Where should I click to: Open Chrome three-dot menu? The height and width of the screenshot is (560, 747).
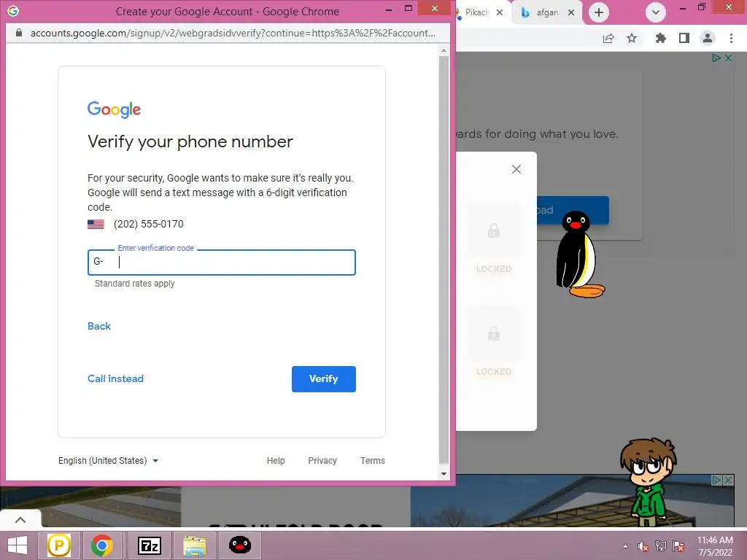click(731, 38)
